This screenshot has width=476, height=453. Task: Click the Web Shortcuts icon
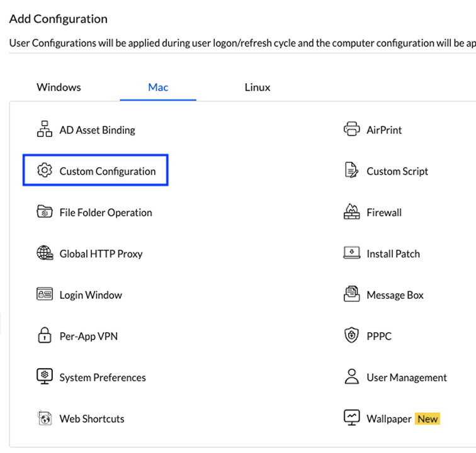click(44, 418)
